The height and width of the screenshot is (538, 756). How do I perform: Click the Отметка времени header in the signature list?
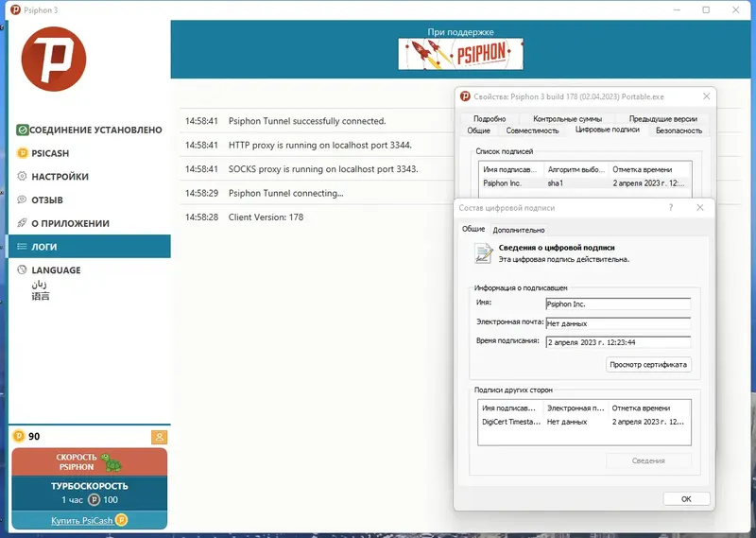point(650,169)
